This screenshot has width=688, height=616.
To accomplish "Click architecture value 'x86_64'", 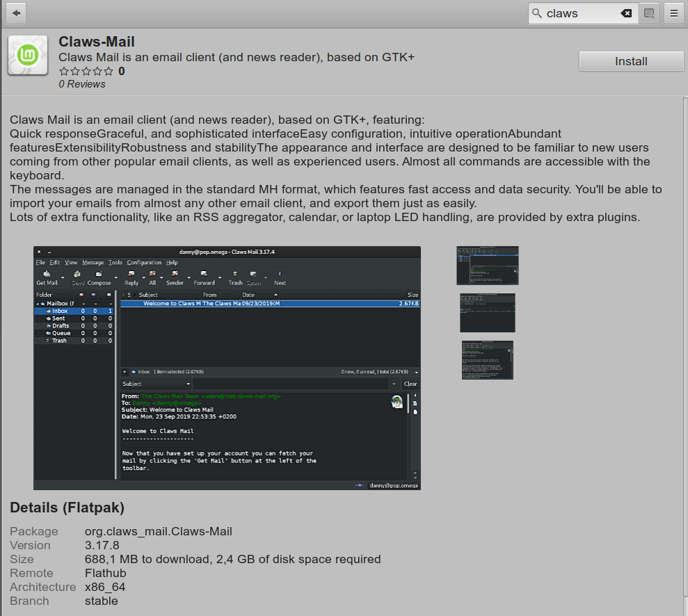I will point(105,587).
